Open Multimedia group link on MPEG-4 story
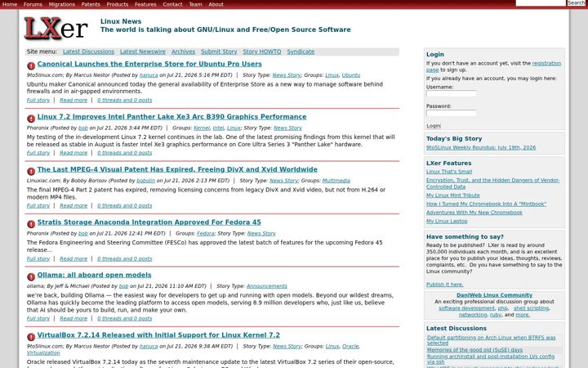588x368 pixels. [336, 181]
